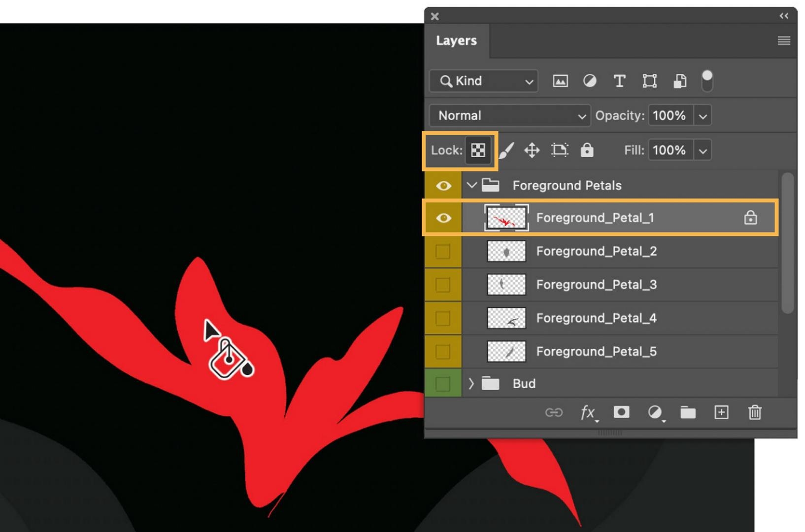Click the fx layer styles icon
805x532 pixels.
[588, 413]
